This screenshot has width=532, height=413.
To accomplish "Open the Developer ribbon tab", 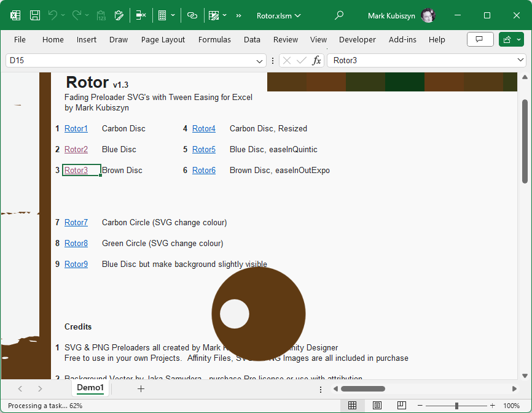I will (x=357, y=39).
